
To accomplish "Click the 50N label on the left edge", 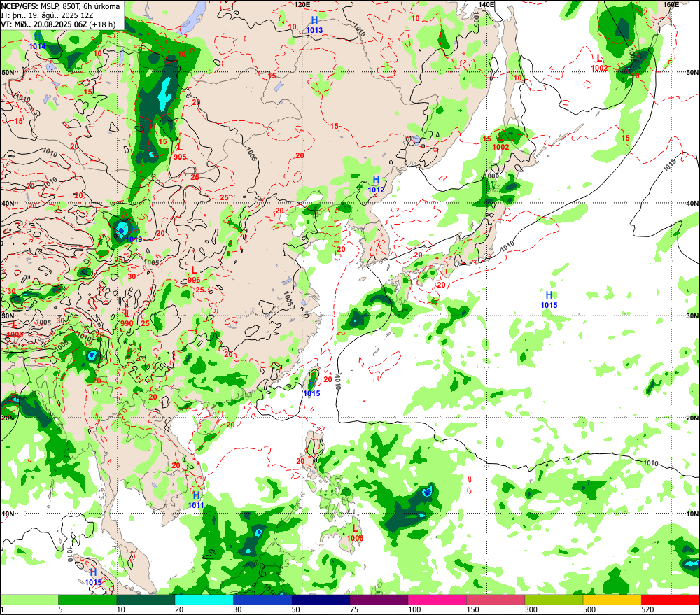I will (x=8, y=72).
